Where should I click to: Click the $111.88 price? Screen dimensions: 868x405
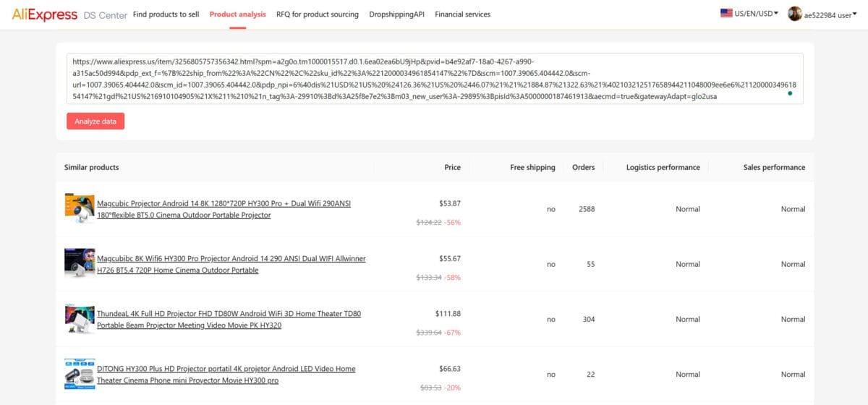(448, 313)
